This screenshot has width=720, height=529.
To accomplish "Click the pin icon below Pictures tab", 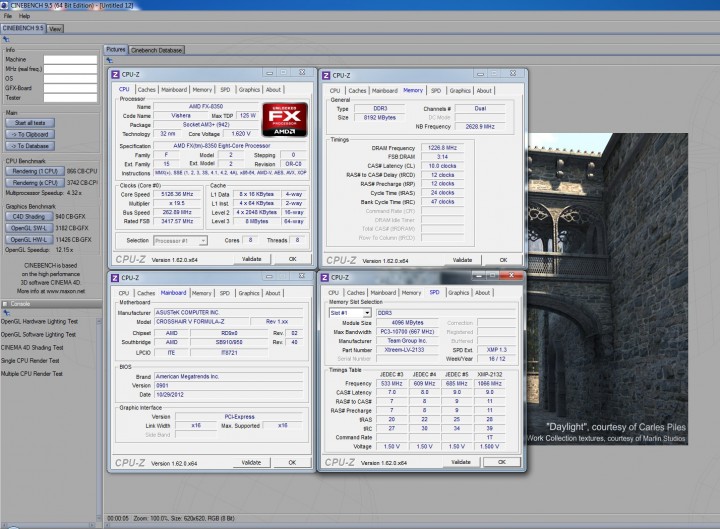I will tap(109, 61).
